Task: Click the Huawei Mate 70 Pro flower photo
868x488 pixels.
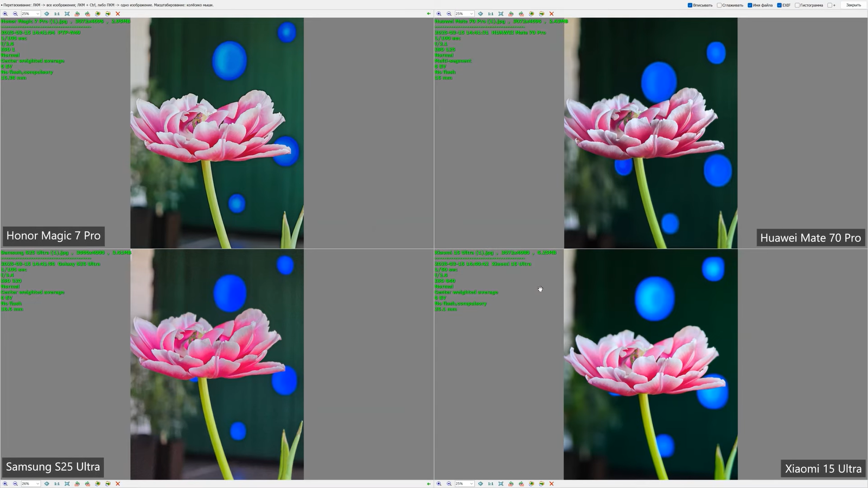Action: pos(650,133)
